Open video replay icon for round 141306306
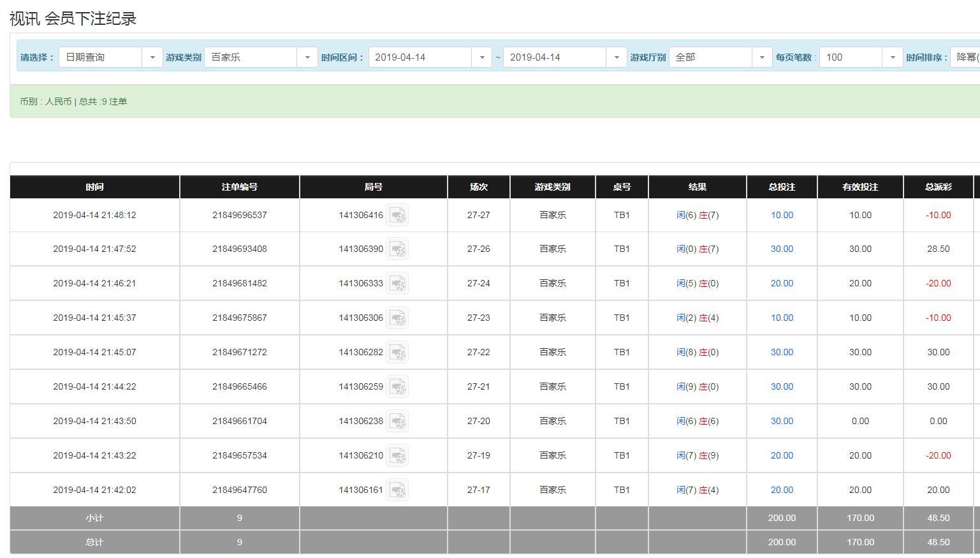980x558 pixels. (397, 318)
